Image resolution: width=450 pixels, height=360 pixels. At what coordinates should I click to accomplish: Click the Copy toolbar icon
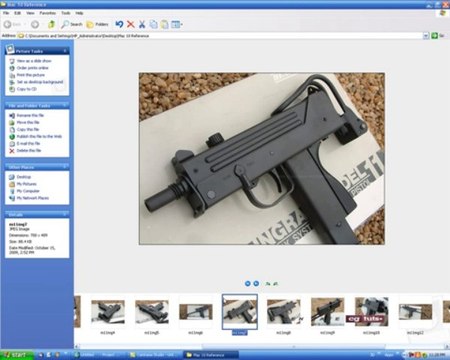pos(153,24)
